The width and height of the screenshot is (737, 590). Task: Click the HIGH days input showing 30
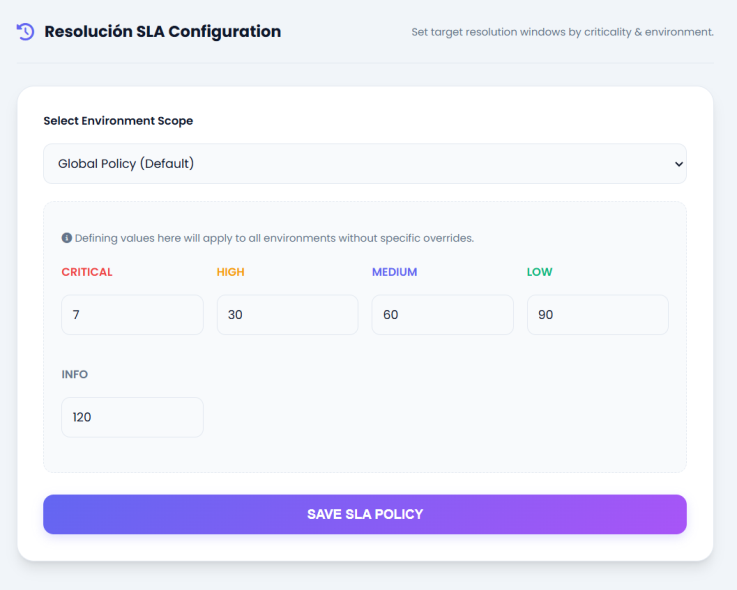tap(288, 315)
